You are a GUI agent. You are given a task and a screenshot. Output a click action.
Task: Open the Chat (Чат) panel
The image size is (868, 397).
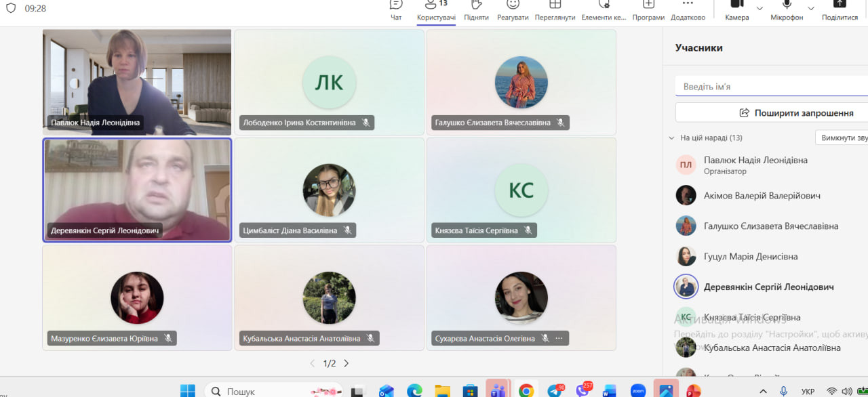click(x=396, y=9)
